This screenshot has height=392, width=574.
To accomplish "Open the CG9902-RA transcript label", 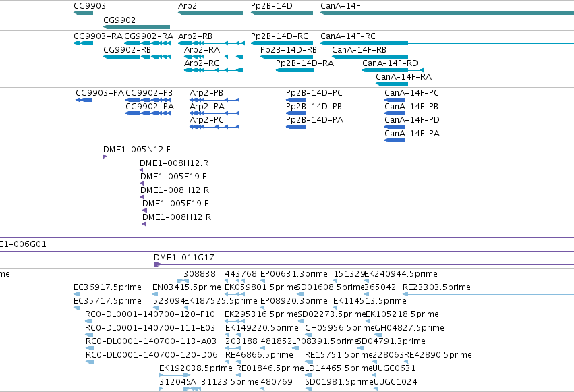I will tap(148, 36).
